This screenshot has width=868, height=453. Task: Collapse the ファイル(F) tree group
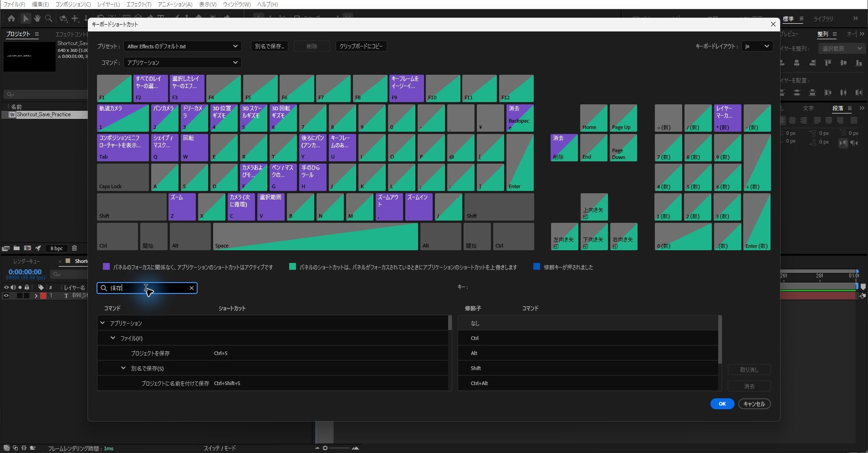pos(113,338)
